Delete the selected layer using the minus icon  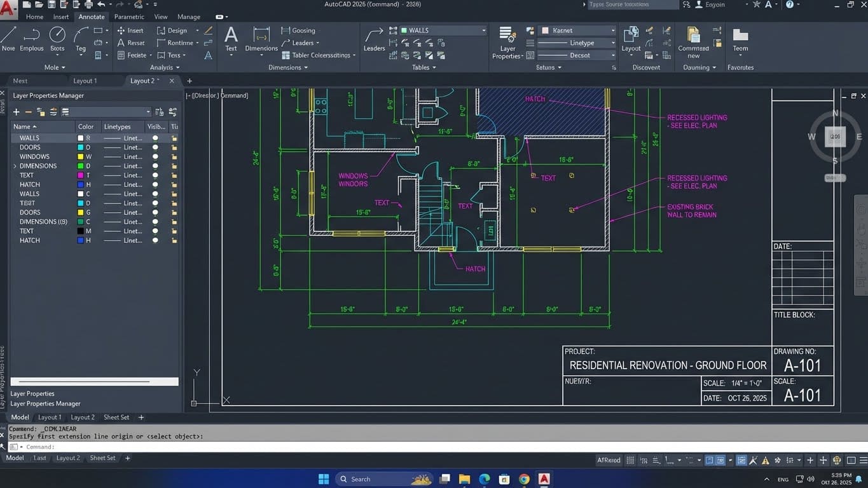click(x=28, y=112)
